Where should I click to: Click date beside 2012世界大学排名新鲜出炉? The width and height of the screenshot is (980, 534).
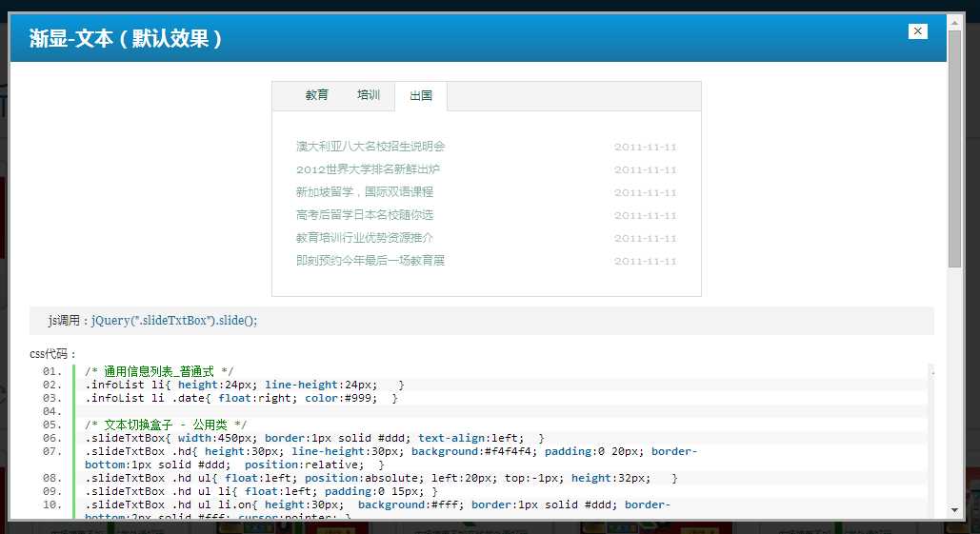pyautogui.click(x=645, y=169)
